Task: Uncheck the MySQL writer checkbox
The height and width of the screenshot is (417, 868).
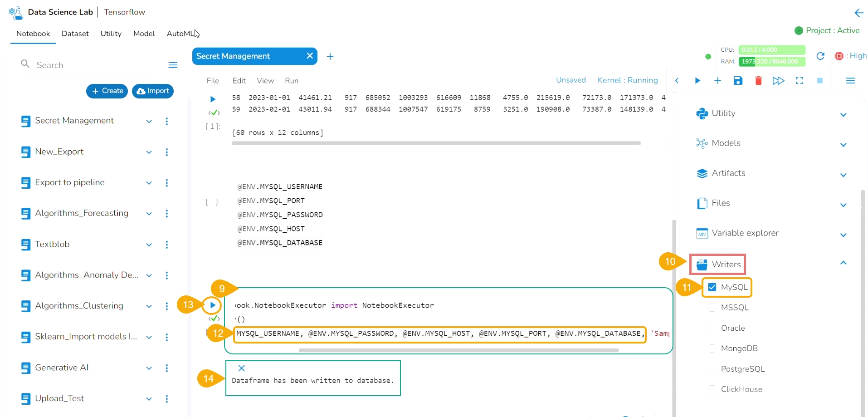Action: pos(712,287)
